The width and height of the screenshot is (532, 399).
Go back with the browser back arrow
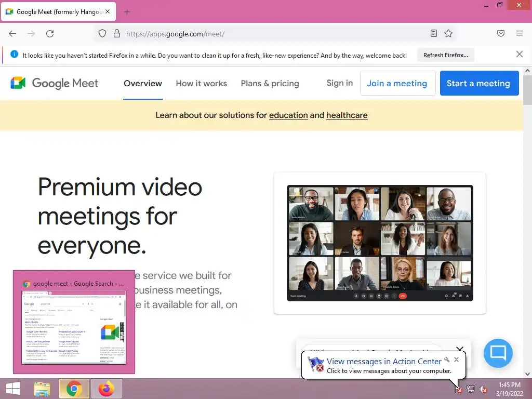point(12,34)
